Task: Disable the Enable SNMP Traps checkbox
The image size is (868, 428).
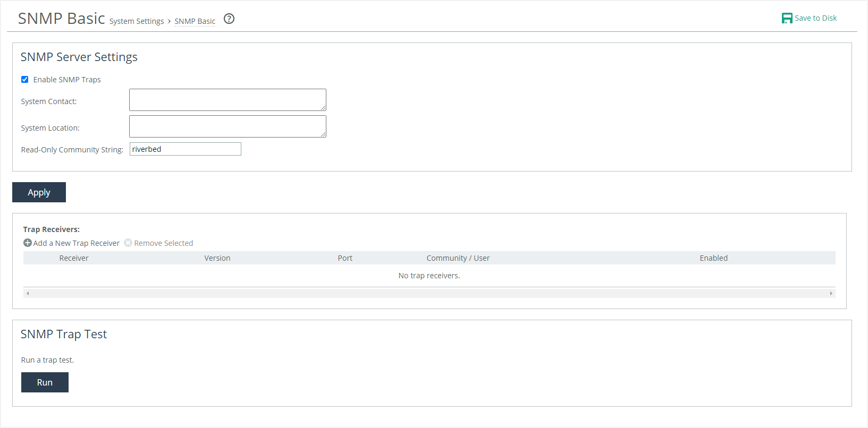Action: click(25, 80)
